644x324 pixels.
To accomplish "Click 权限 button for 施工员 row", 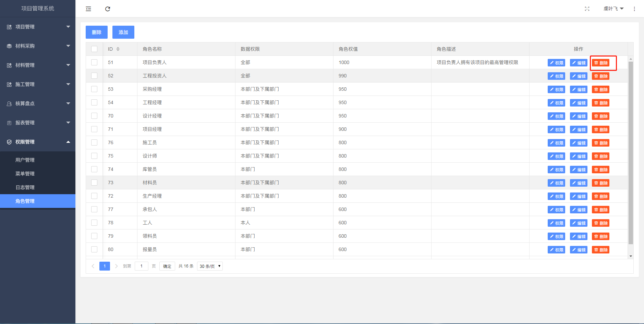I will click(x=556, y=143).
